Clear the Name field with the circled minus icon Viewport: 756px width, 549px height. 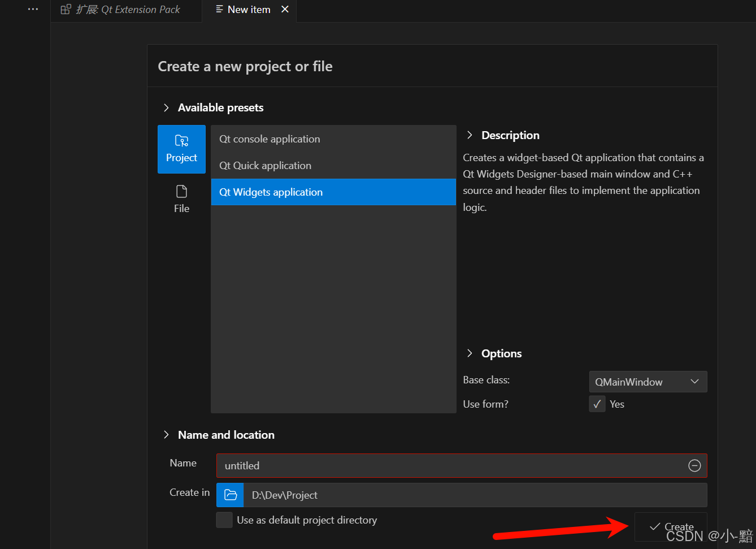pos(694,465)
